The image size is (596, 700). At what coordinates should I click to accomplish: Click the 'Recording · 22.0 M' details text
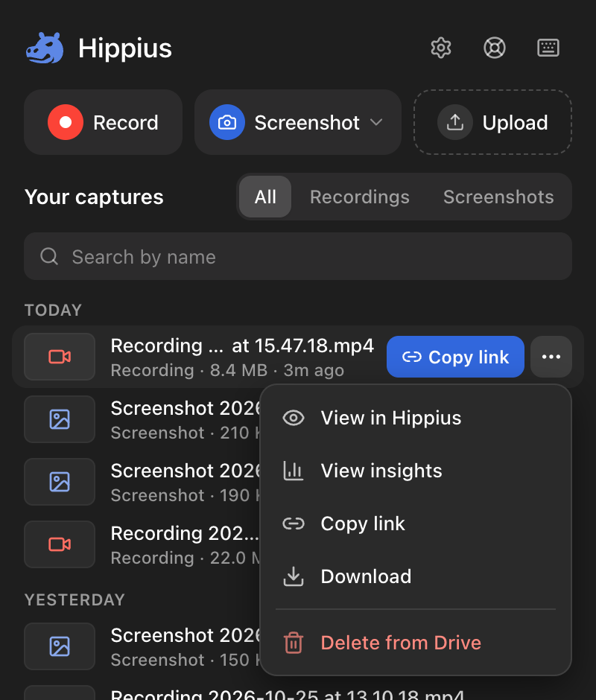[186, 558]
